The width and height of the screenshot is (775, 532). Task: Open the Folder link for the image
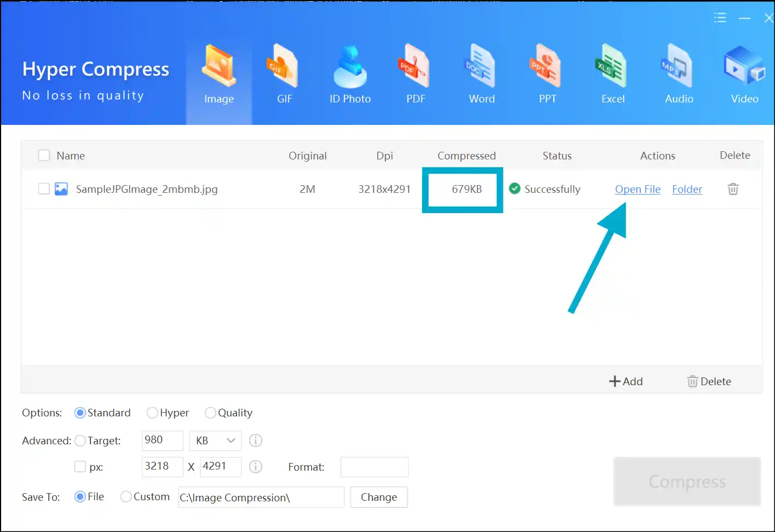coord(687,189)
